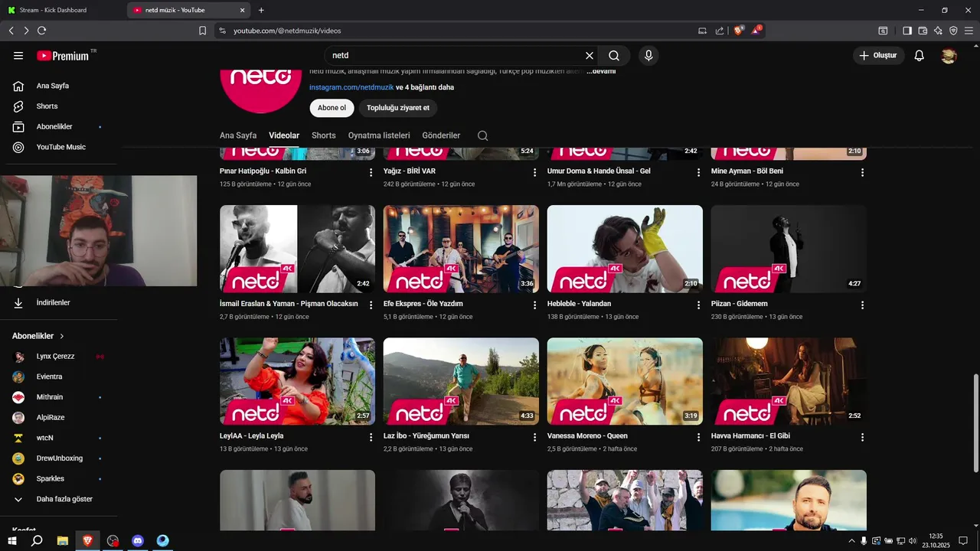980x551 pixels.
Task: Open the Brave main menu hamburger
Action: click(x=969, y=31)
